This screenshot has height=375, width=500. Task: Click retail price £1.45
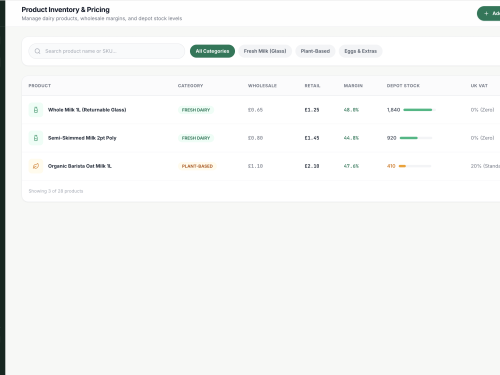pos(312,138)
